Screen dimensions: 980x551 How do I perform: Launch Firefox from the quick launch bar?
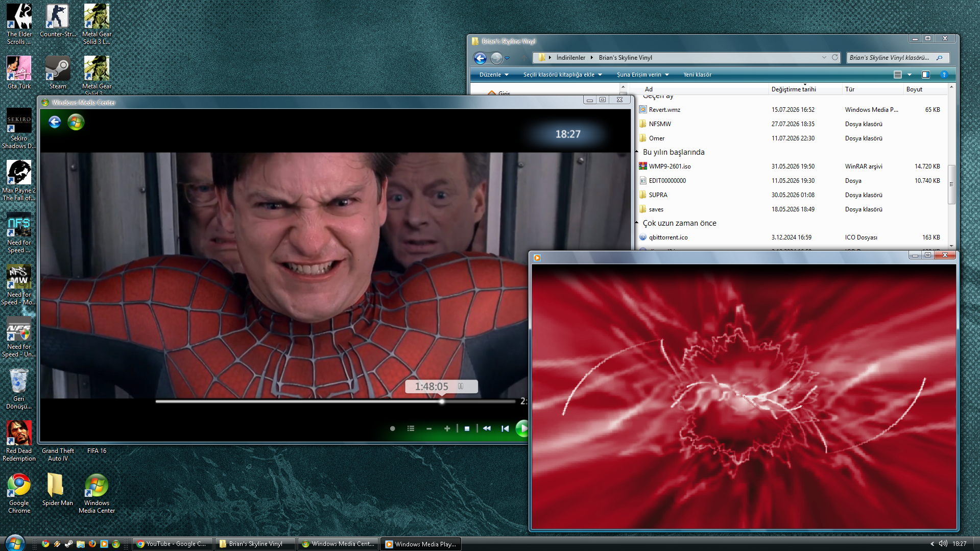point(92,544)
